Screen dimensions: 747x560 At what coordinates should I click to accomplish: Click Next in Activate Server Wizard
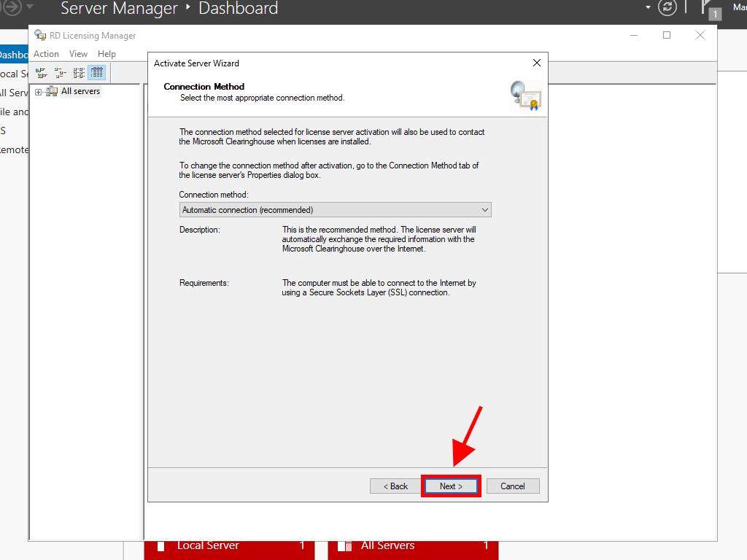click(x=451, y=486)
